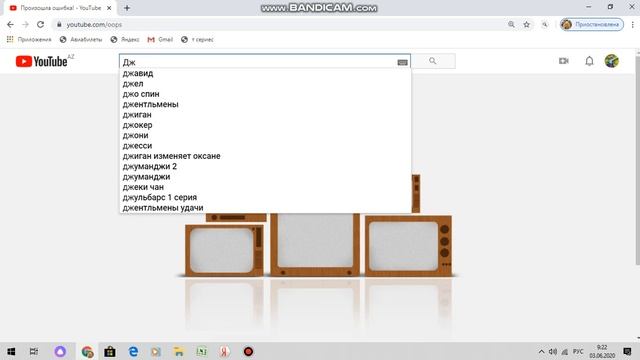Click the address bar URL
This screenshot has width=640, height=360.
94,24
